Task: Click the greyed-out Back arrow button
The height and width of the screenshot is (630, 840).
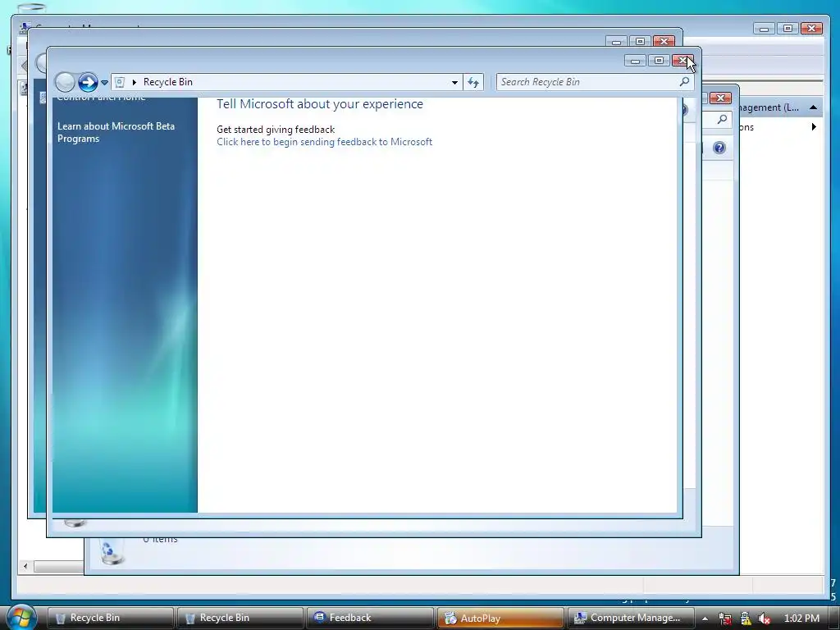Action: (x=66, y=82)
